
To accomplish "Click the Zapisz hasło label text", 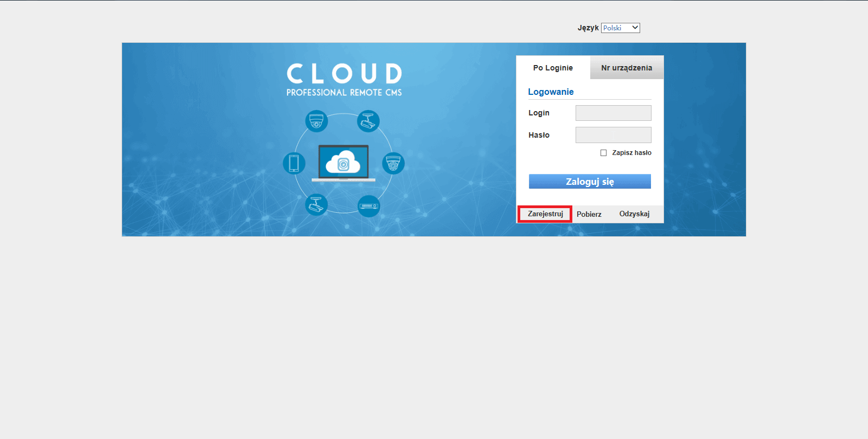I will pos(631,153).
